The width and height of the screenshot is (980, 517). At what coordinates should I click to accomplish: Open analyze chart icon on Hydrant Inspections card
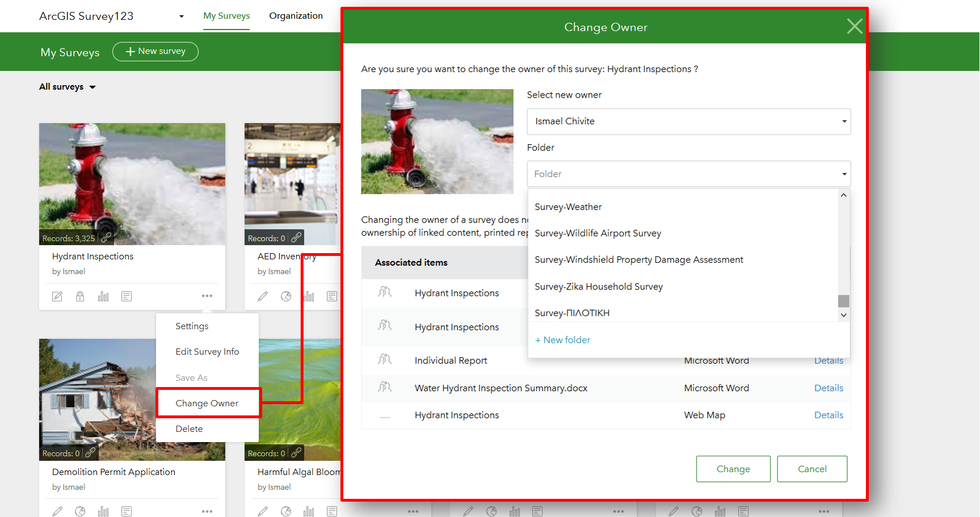103,296
